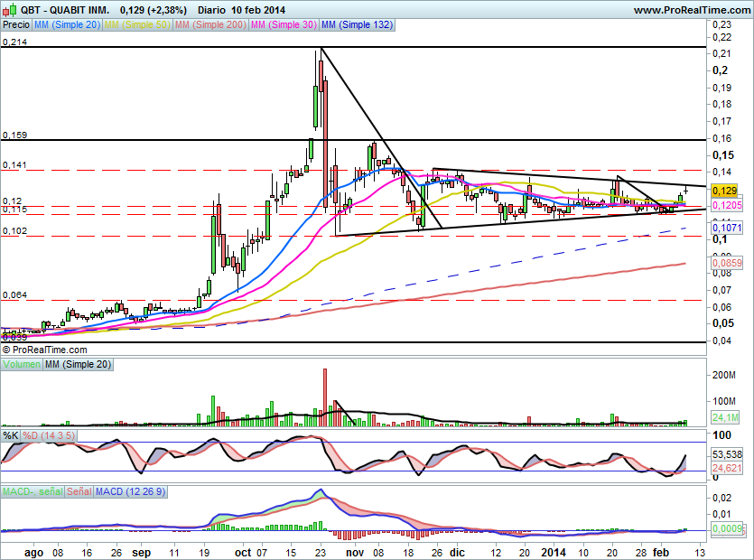Click the 2014 year label on time axis
This screenshot has height=560, width=754.
[x=554, y=552]
